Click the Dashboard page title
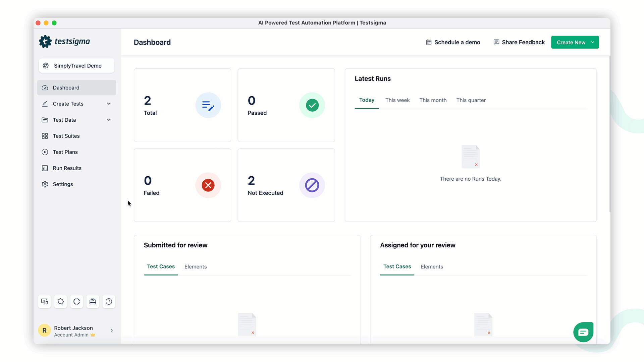The image size is (644, 362). click(x=152, y=43)
